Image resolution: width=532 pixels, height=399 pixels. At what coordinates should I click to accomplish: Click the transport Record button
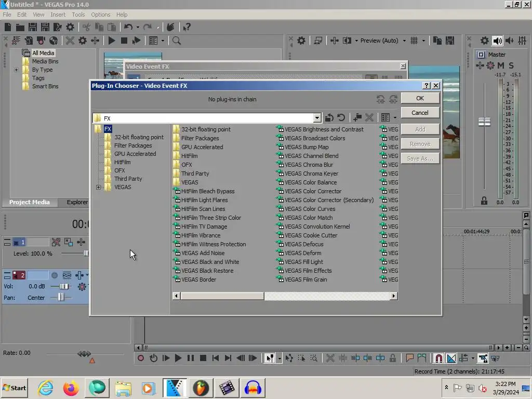(x=140, y=358)
